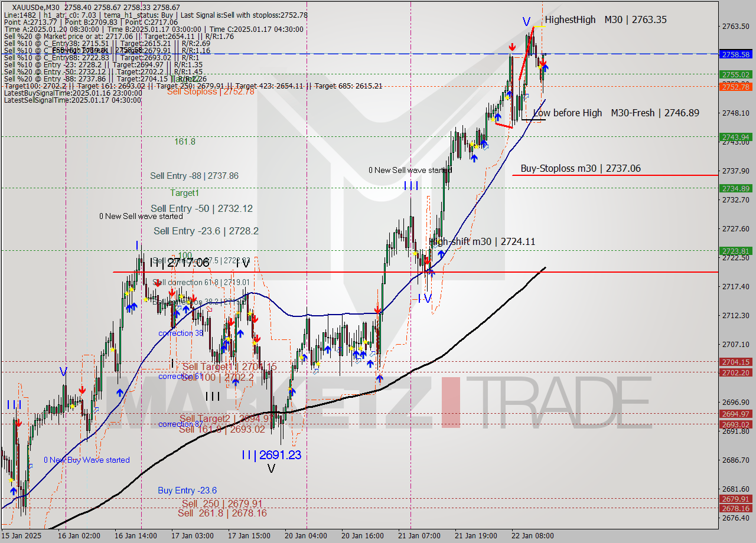Click the 2712.30 price axis tick

(735, 315)
